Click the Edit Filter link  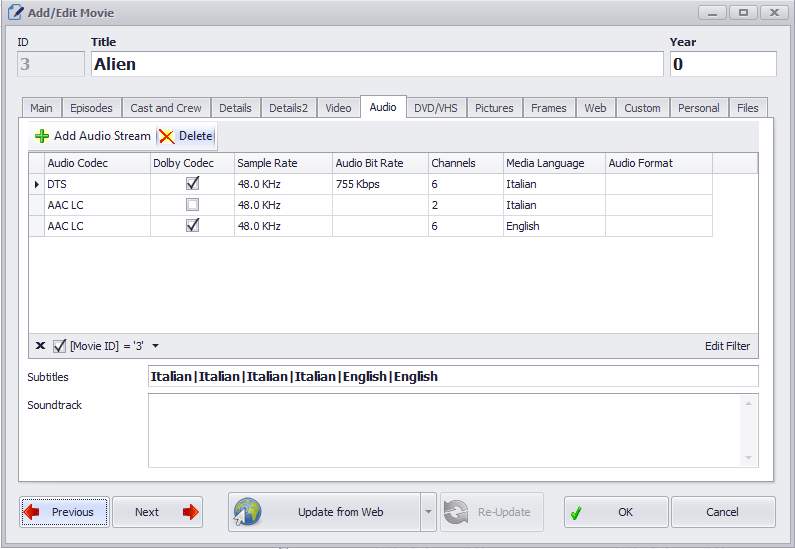pyautogui.click(x=727, y=346)
